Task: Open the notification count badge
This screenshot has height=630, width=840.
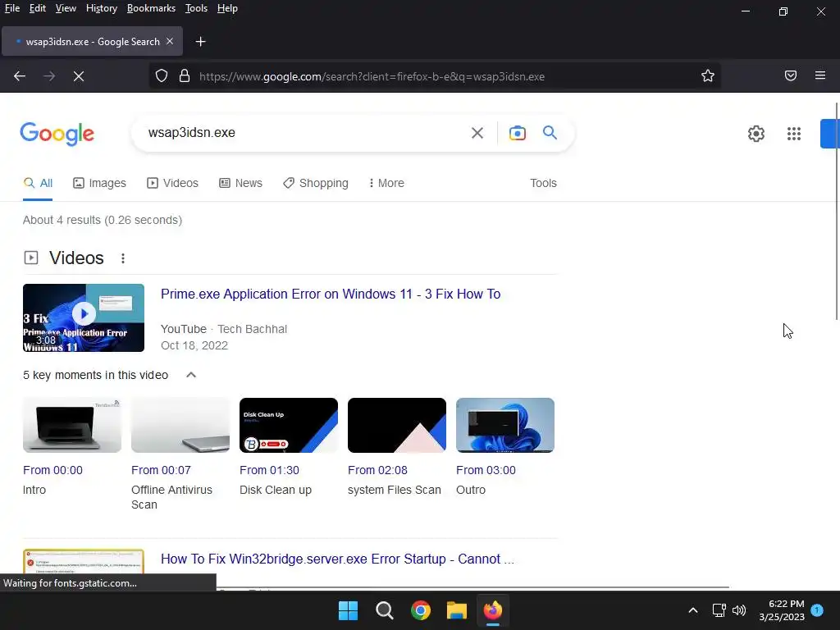Action: coord(817,610)
